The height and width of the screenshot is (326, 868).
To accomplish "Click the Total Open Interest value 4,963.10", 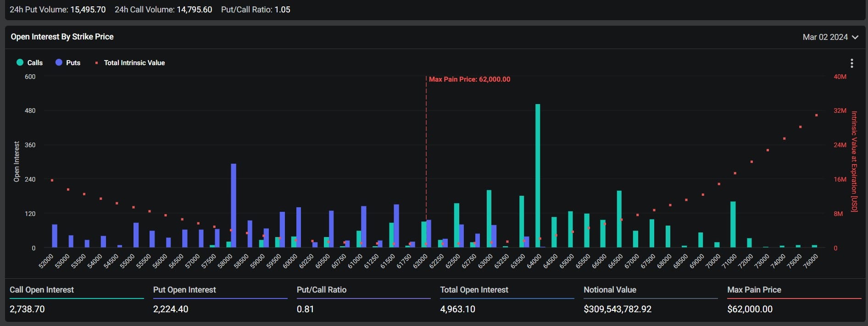I will (458, 309).
